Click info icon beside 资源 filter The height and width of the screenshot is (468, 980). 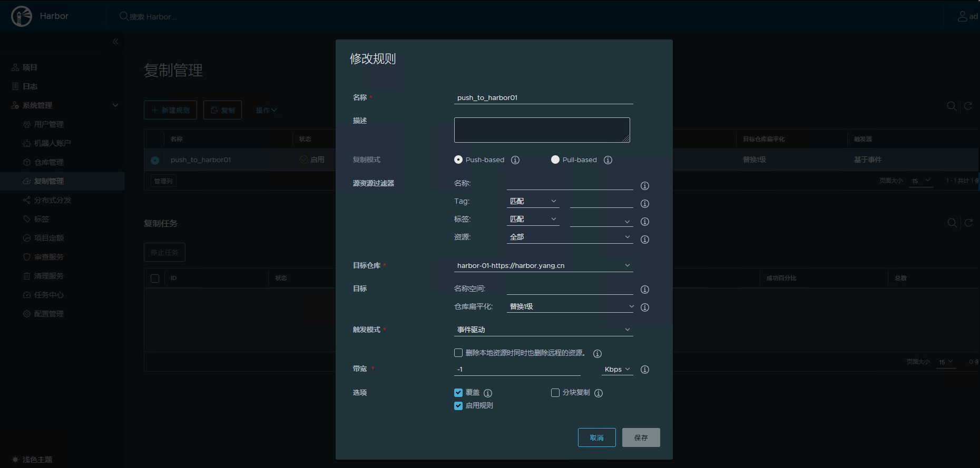click(644, 240)
